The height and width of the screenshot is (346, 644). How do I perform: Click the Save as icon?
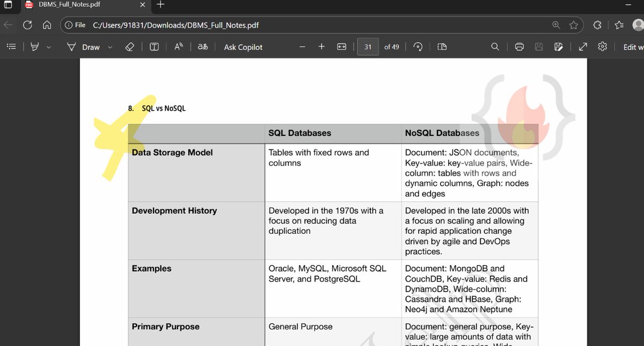tap(558, 47)
